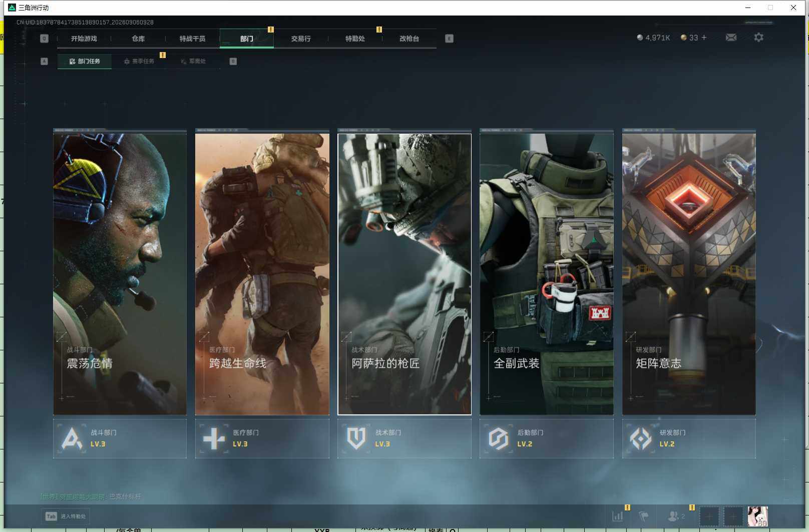Click the A key previous sub-tab icon
This screenshot has height=532, width=809.
pos(44,61)
